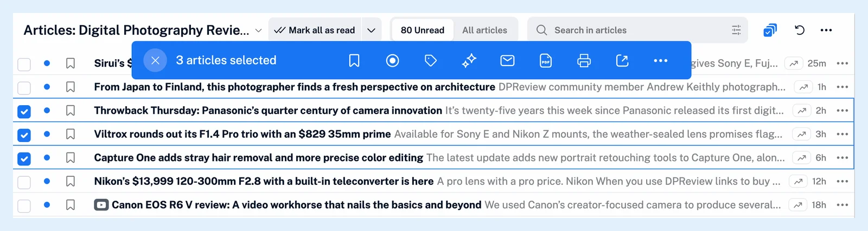The width and height of the screenshot is (868, 231).
Task: Refresh the article list
Action: (799, 30)
